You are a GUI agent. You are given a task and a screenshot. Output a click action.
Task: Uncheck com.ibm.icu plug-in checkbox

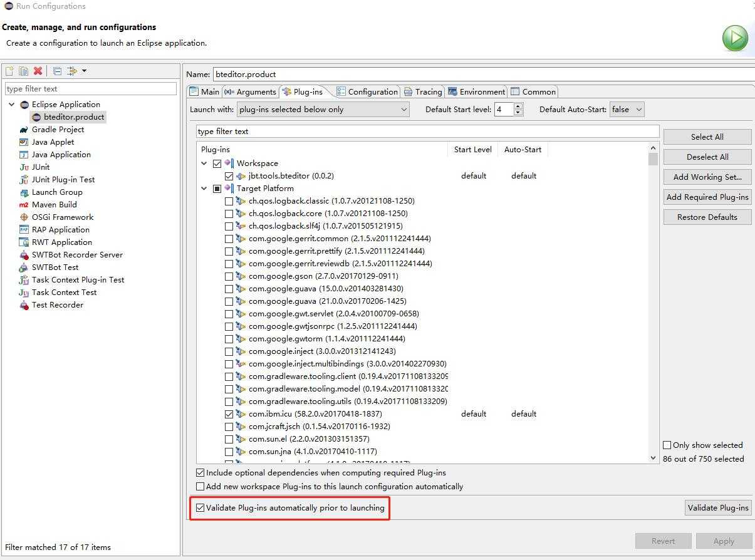click(229, 414)
